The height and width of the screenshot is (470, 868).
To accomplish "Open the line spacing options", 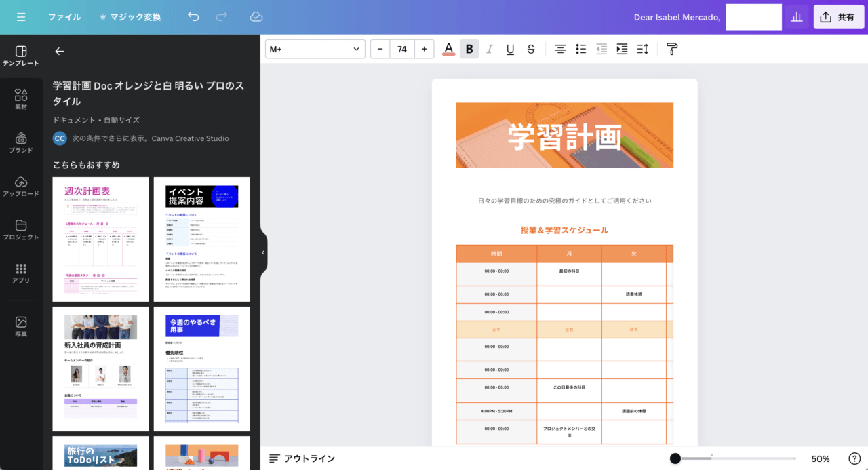I will coord(643,49).
